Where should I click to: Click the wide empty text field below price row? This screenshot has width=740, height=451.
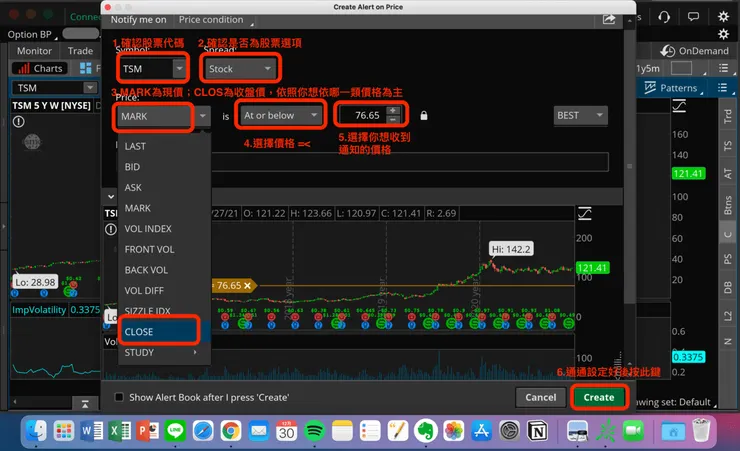point(410,162)
